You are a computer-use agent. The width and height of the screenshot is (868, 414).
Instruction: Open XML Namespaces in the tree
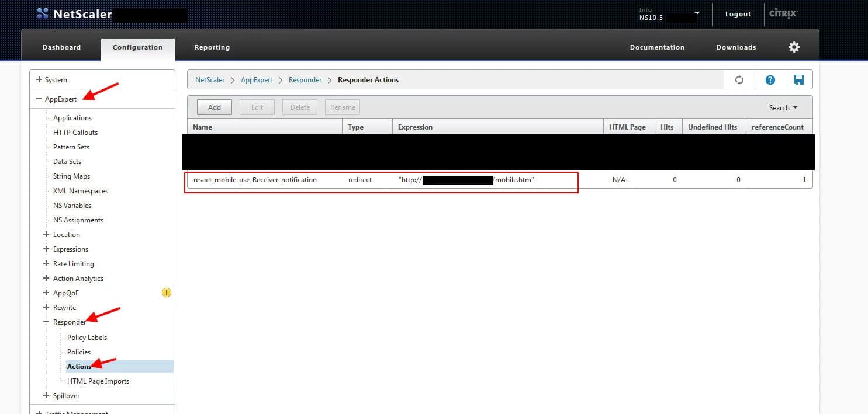click(x=81, y=191)
